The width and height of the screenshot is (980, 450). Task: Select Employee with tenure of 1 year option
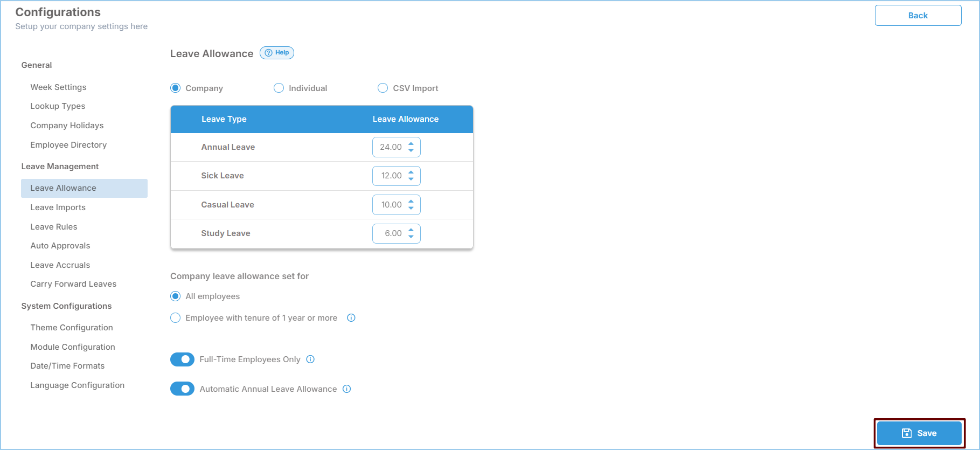point(176,318)
